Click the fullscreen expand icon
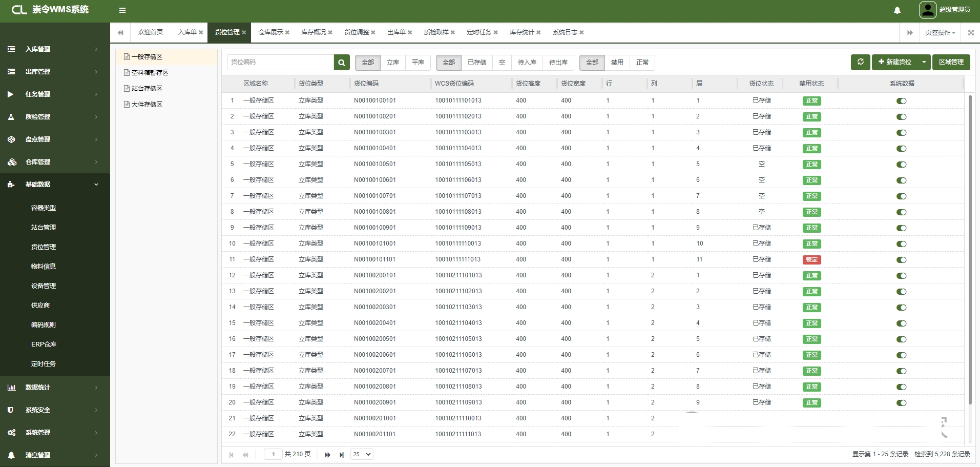This screenshot has height=467, width=980. (971, 32)
